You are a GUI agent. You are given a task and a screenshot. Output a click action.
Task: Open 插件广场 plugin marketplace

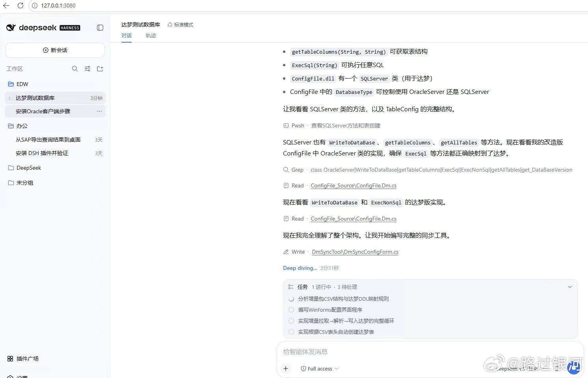(x=23, y=359)
